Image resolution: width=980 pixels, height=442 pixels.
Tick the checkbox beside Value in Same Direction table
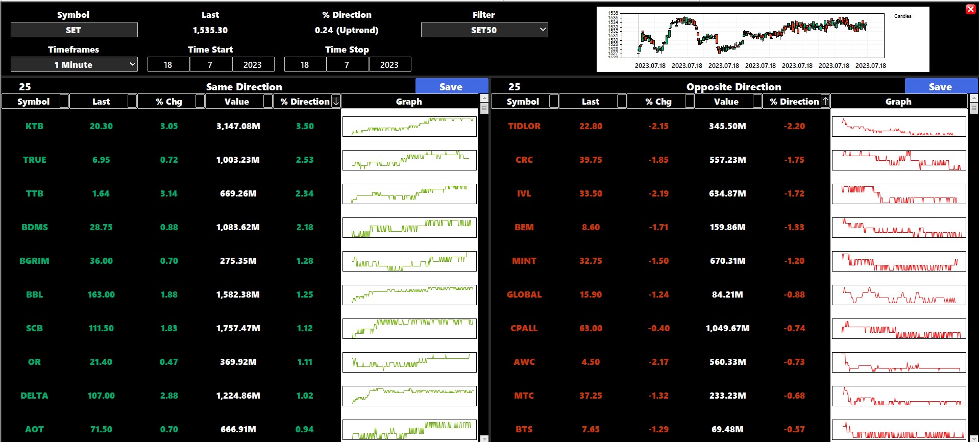click(268, 101)
